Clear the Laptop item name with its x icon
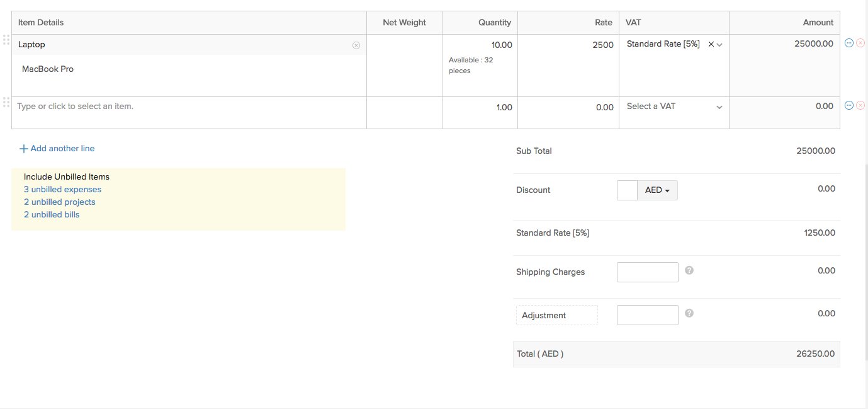This screenshot has height=409, width=868. pos(356,45)
